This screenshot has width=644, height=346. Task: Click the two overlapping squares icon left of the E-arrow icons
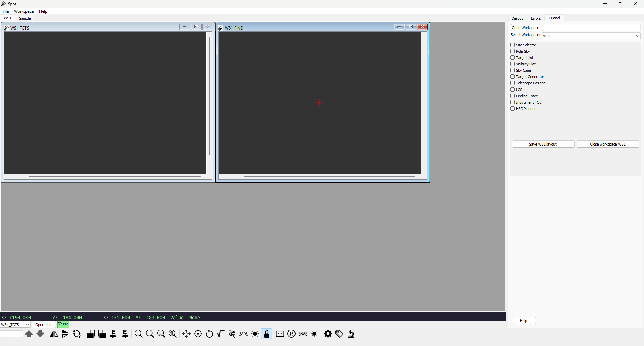point(91,334)
